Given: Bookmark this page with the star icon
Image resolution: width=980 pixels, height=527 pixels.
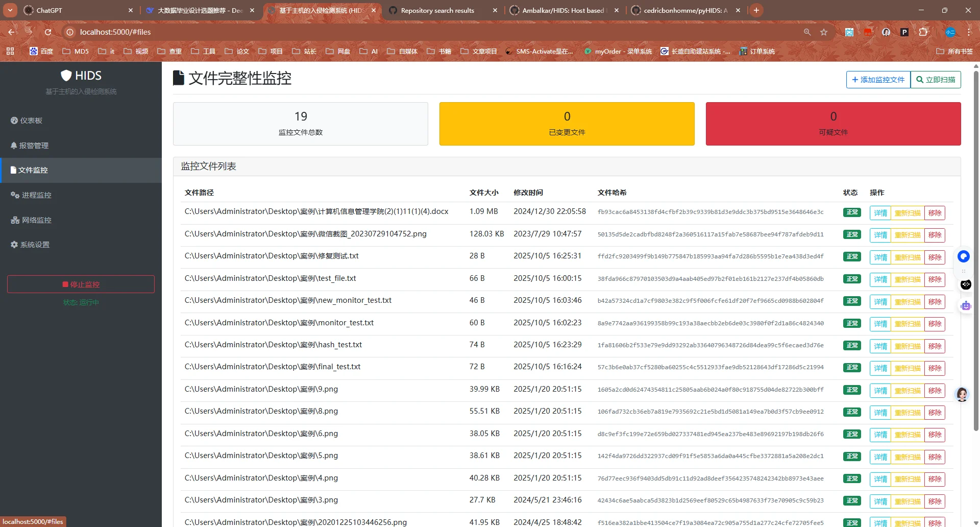Looking at the screenshot, I should (823, 32).
